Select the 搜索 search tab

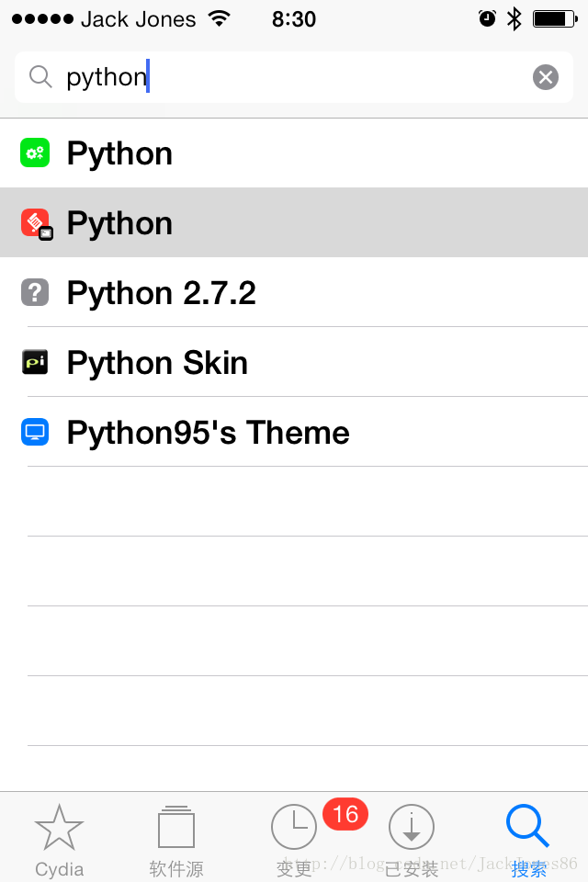tap(528, 840)
